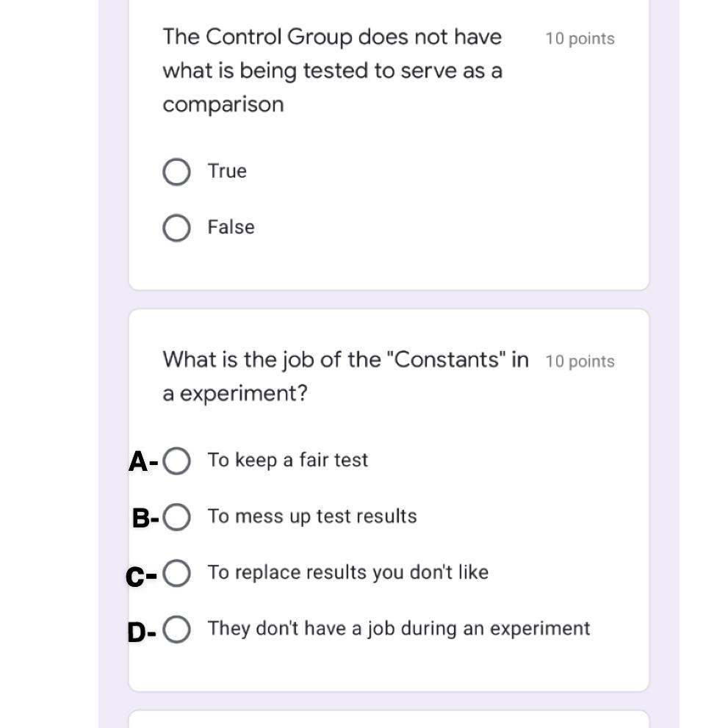Click "They don't have a job" answer text
Viewport: 728px width, 728px height.
(398, 629)
